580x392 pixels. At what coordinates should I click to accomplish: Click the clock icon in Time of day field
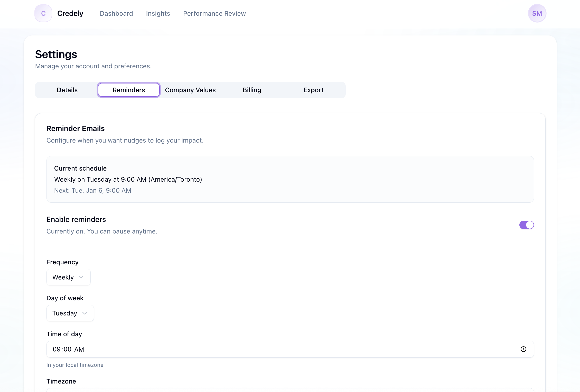click(523, 349)
